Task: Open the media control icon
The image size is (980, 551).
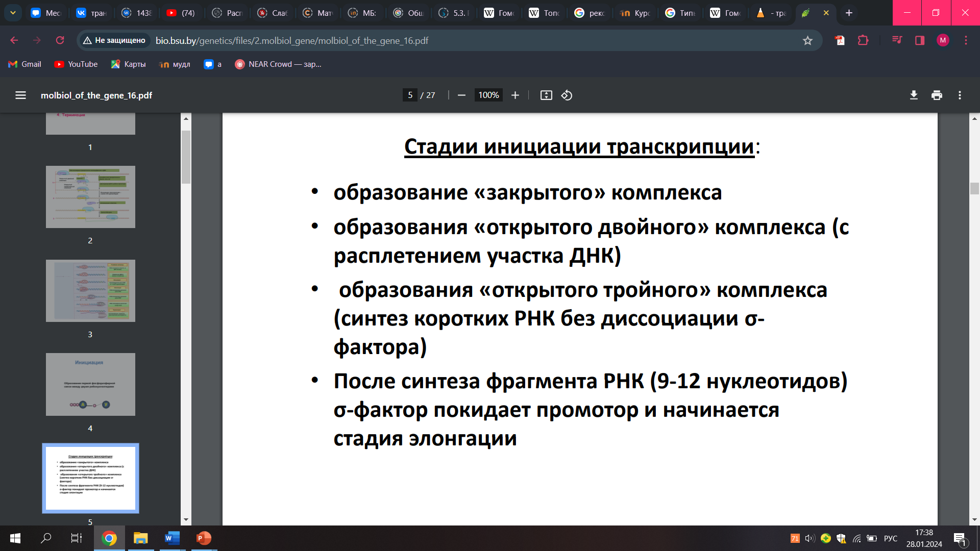Action: click(x=897, y=40)
